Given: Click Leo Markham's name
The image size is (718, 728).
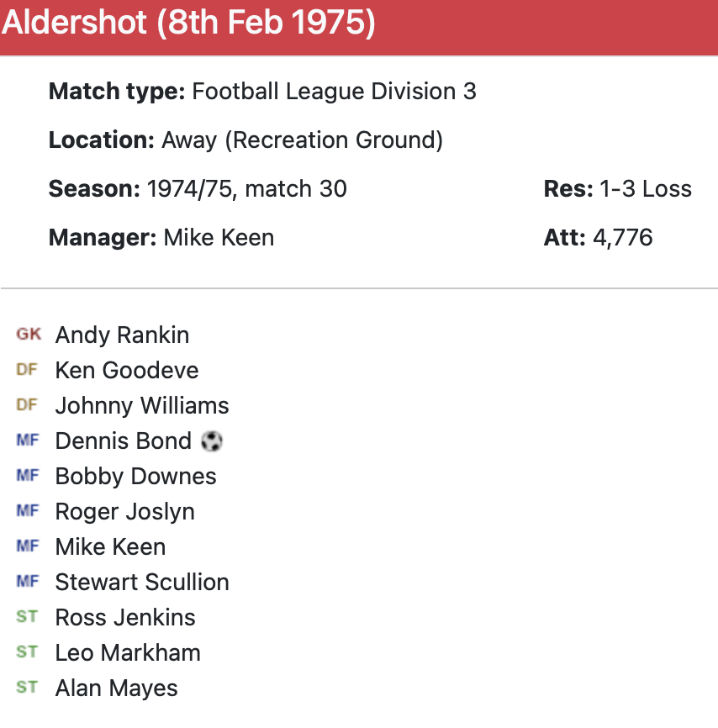Looking at the screenshot, I should click(128, 652).
